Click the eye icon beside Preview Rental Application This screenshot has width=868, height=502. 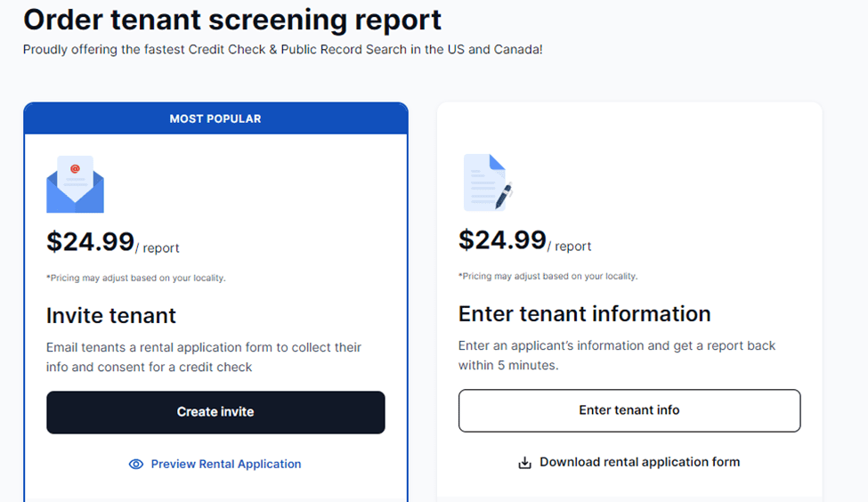136,464
